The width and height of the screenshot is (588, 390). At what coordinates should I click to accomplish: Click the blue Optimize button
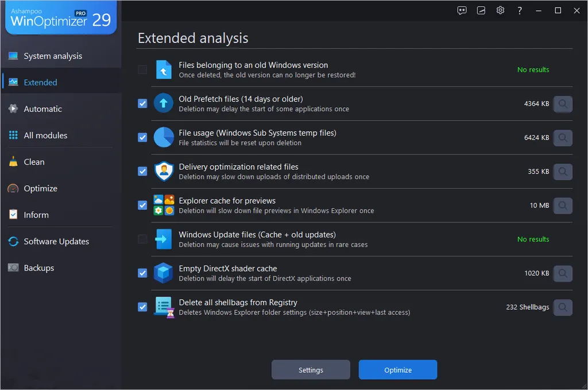tap(398, 370)
